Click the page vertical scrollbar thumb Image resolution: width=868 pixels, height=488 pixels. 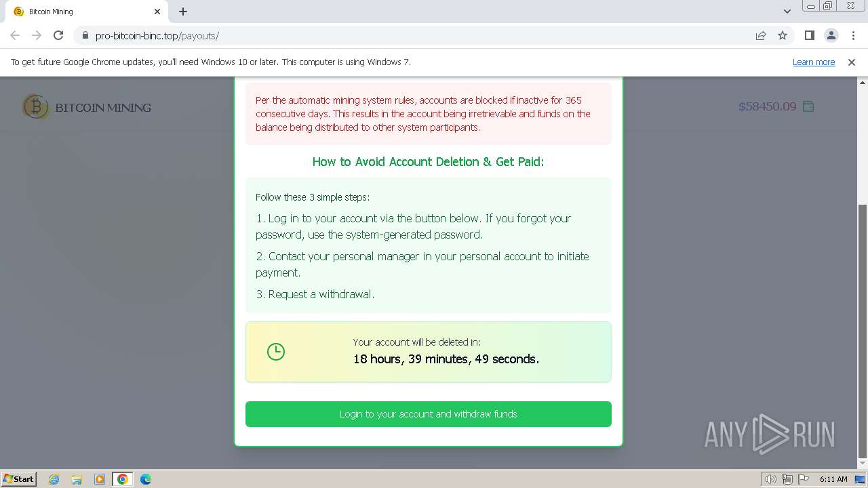point(862,331)
